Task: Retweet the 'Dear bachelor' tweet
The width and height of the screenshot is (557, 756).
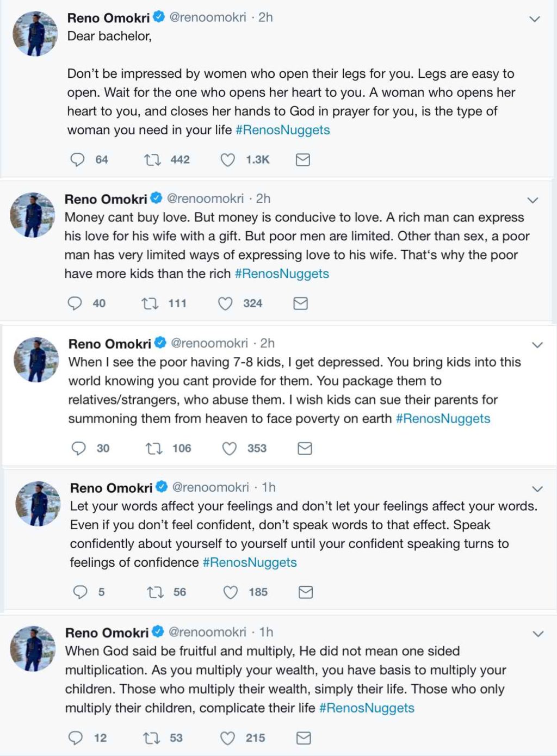Action: 152,159
